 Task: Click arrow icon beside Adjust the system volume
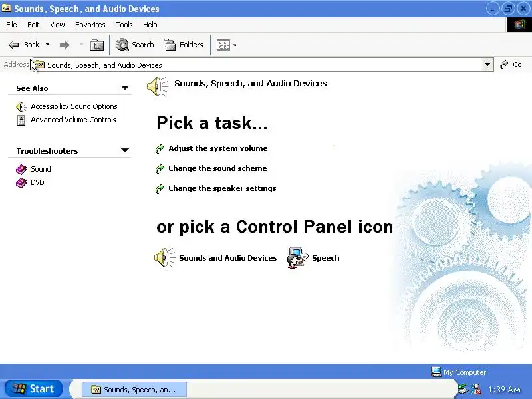(x=160, y=148)
